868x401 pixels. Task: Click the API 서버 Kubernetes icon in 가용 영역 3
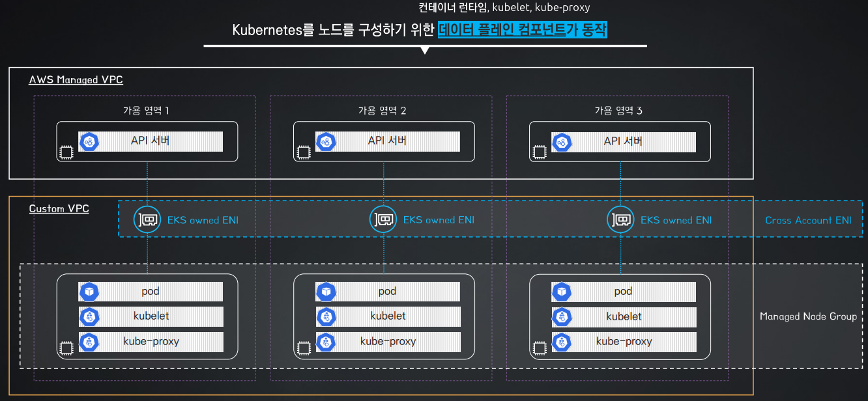coord(562,141)
